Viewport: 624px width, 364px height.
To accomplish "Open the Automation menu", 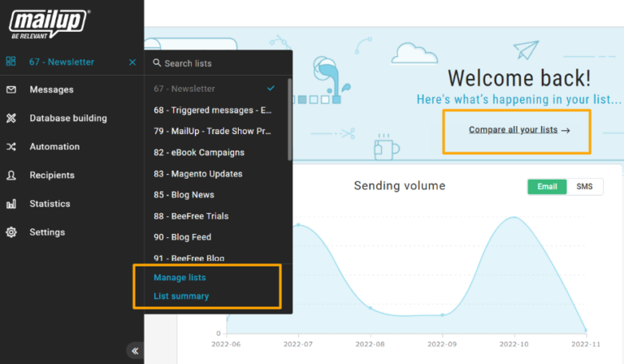I will tap(54, 147).
